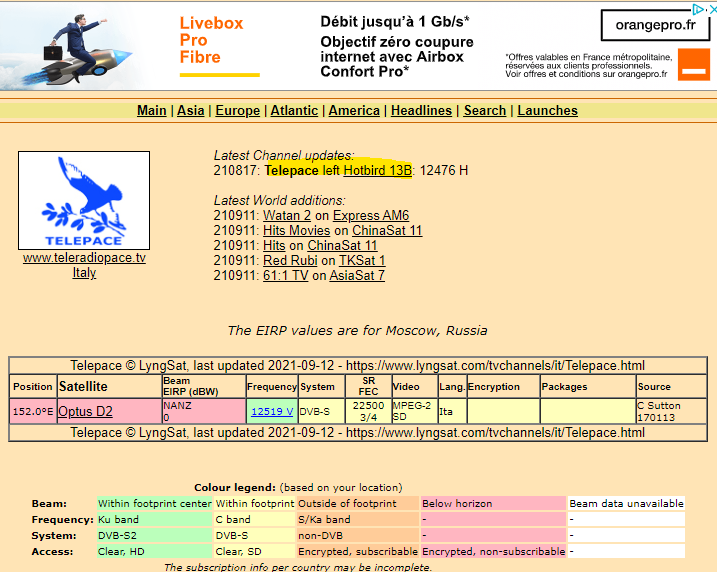Open the Search navigation link
The image size is (717, 572).
[x=485, y=111]
